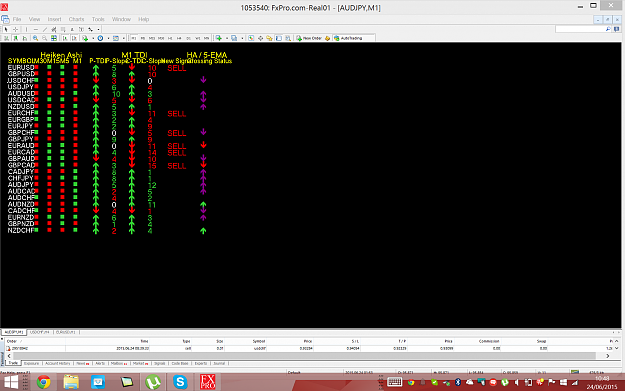Sort trades by Swap column
This screenshot has width=625, height=391.
point(541,341)
